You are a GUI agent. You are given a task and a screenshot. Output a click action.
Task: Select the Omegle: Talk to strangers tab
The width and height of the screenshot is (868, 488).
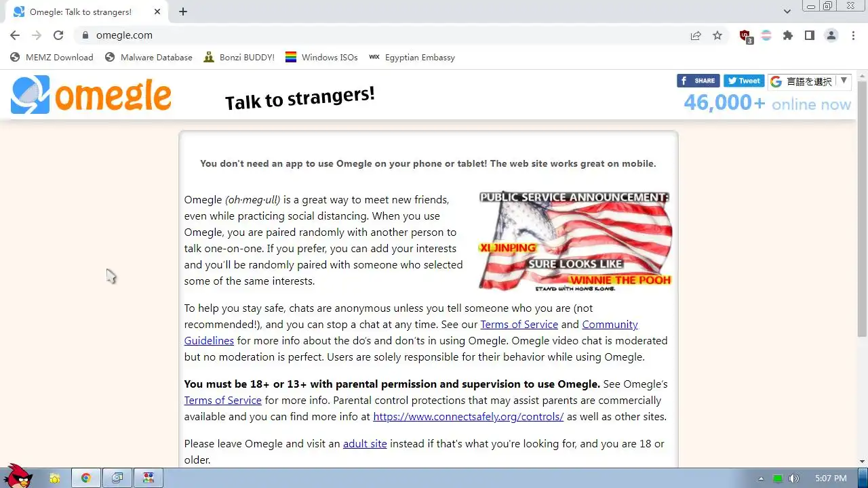click(x=87, y=12)
